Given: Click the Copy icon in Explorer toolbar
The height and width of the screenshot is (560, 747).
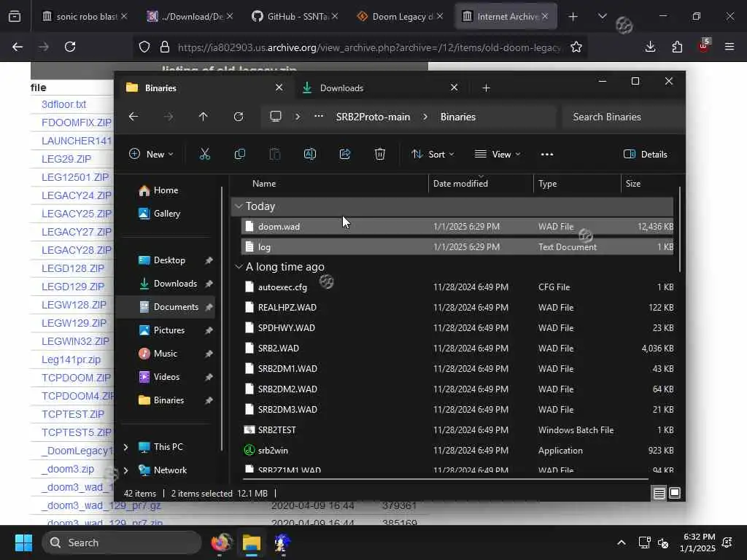Looking at the screenshot, I should coord(239,155).
